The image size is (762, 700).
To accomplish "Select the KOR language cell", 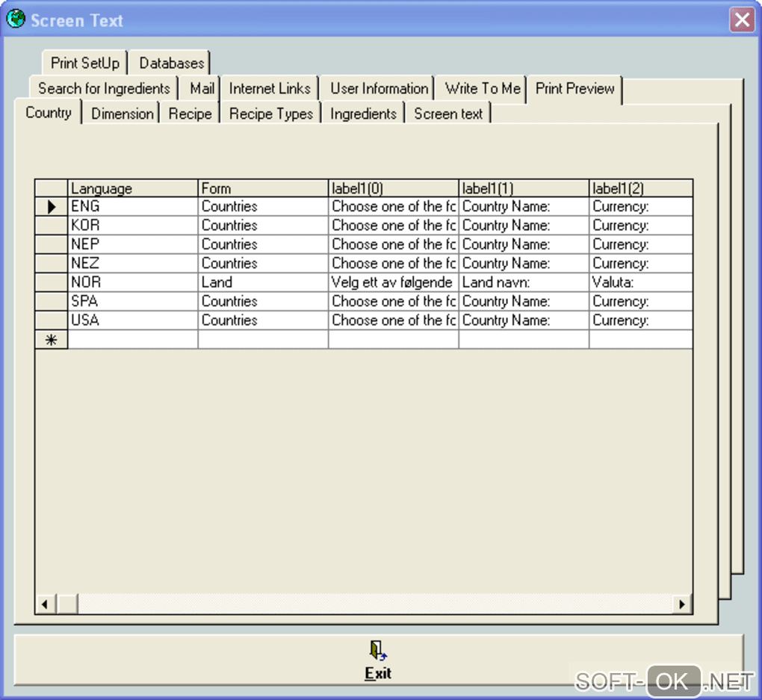I will click(x=133, y=226).
